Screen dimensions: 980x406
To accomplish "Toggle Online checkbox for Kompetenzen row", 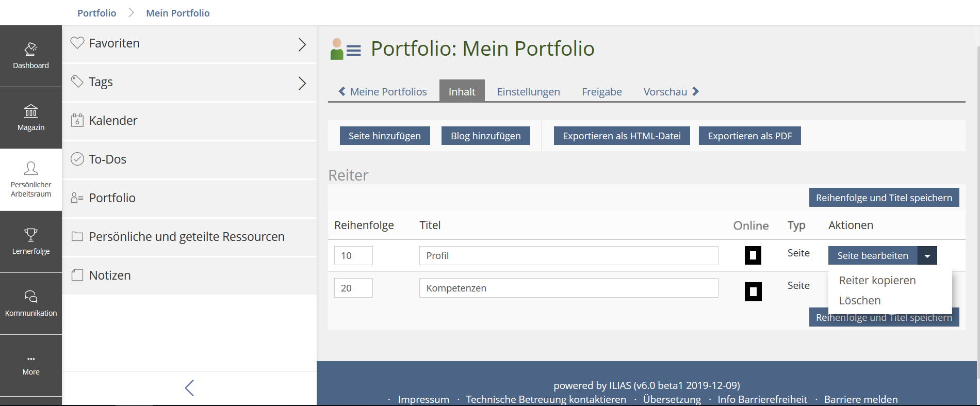I will point(753,291).
